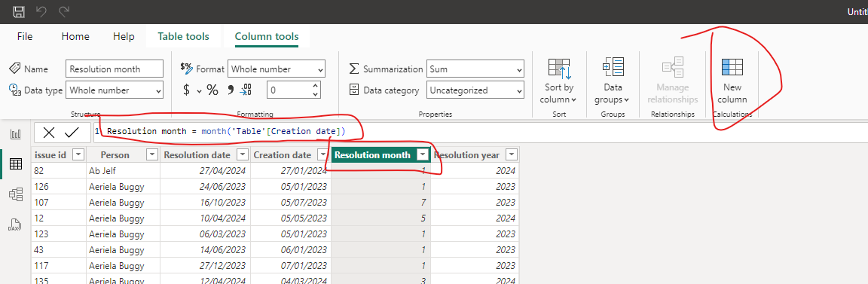Apply percentage format icon

[x=212, y=90]
